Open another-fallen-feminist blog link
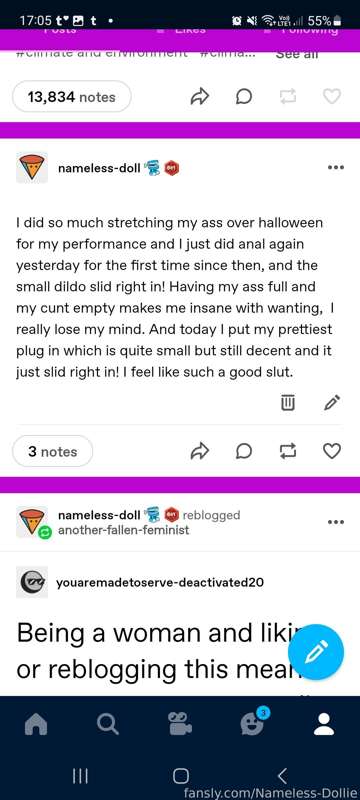The width and height of the screenshot is (360, 800). 123,530
